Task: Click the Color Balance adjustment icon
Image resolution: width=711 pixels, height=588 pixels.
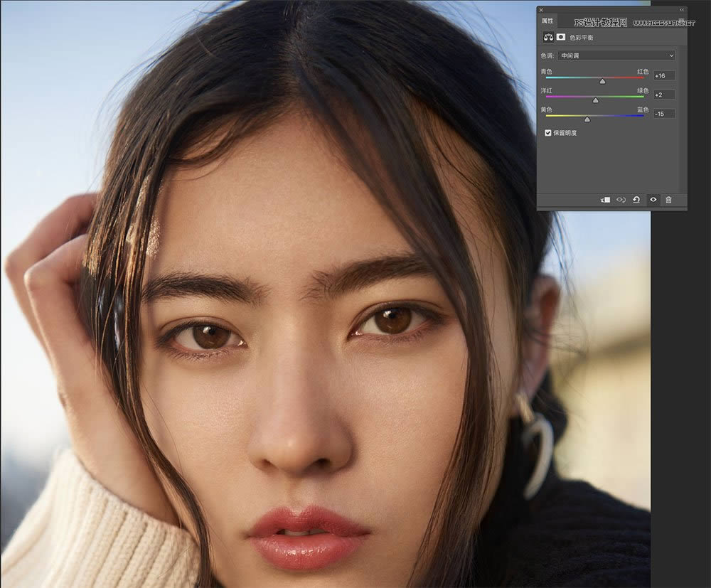Action: [549, 37]
